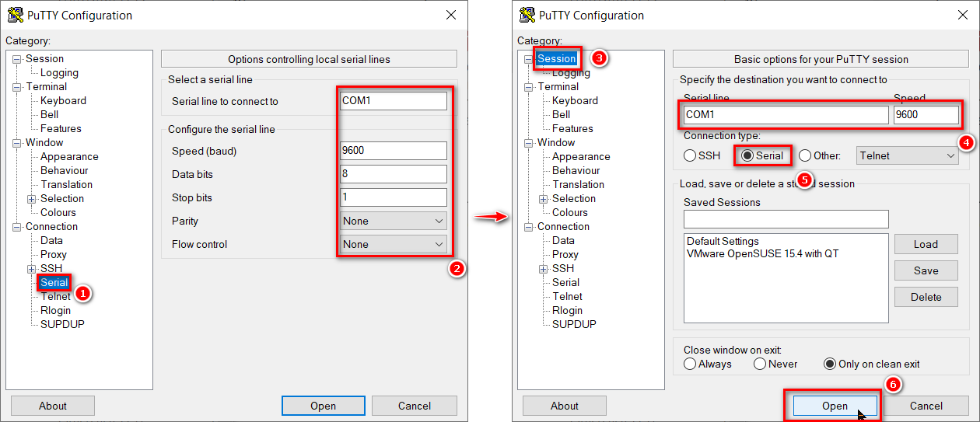980x422 pixels.
Task: Select Features in left window tree
Action: tap(61, 128)
